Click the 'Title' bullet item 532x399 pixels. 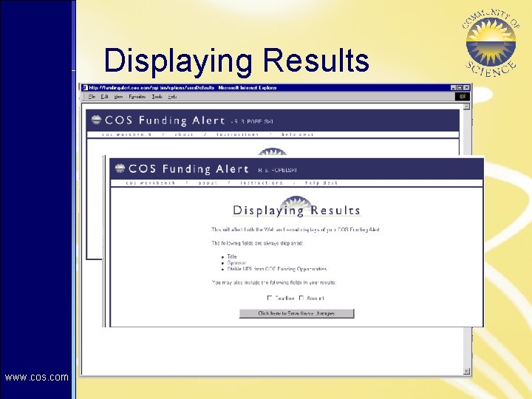click(232, 256)
